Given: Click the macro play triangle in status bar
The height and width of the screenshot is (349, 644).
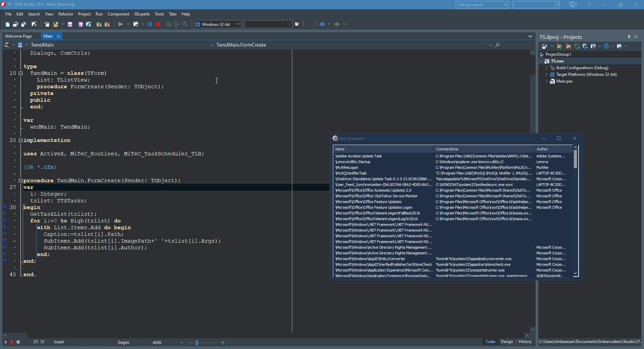Looking at the screenshot, I should point(6,342).
